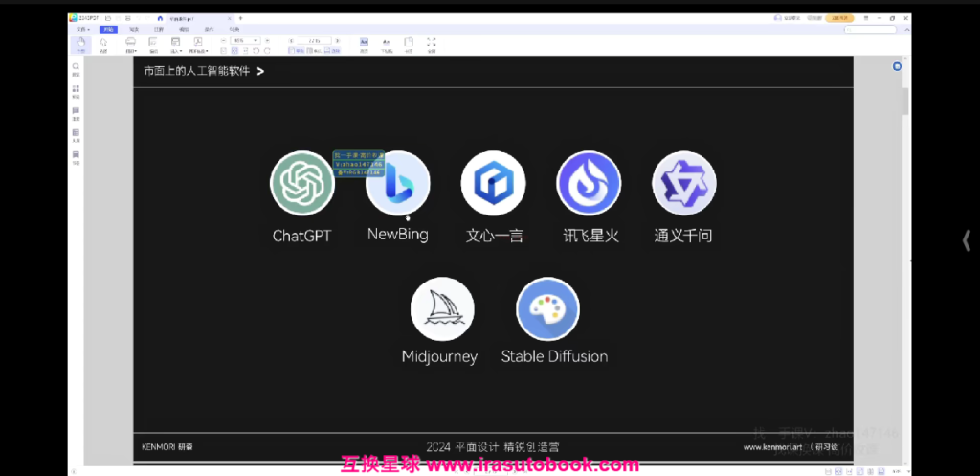Zoom out with the minus button
Image resolution: width=980 pixels, height=476 pixels.
(x=223, y=40)
